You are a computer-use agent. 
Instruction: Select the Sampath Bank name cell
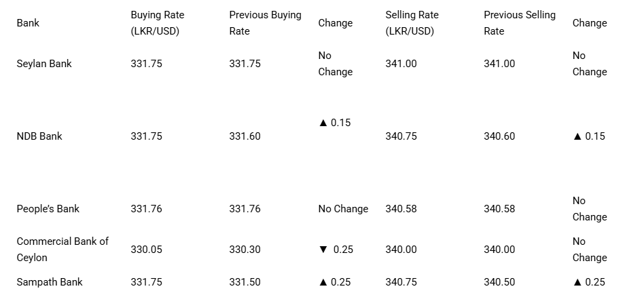coord(50,282)
